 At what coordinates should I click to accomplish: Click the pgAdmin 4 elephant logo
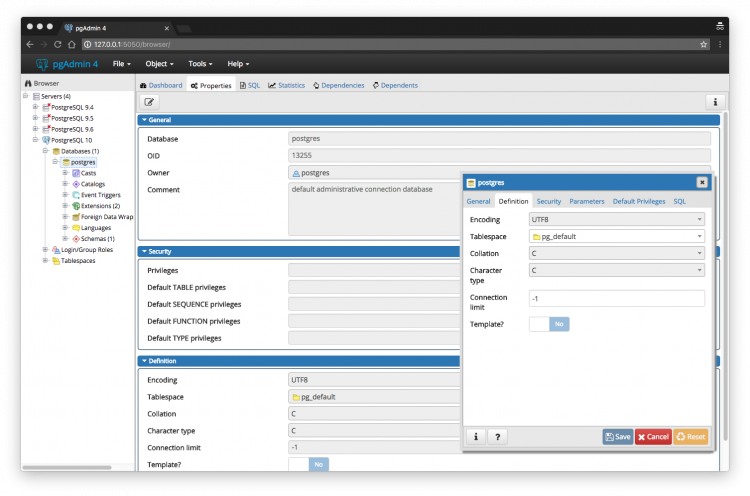pyautogui.click(x=42, y=64)
